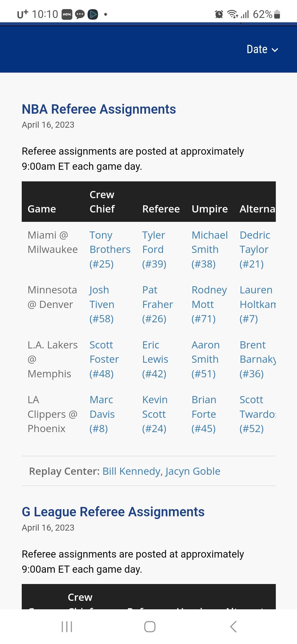Image resolution: width=297 pixels, height=644 pixels.
Task: Open Scott Foster (#48) profile link
Action: pos(104,359)
